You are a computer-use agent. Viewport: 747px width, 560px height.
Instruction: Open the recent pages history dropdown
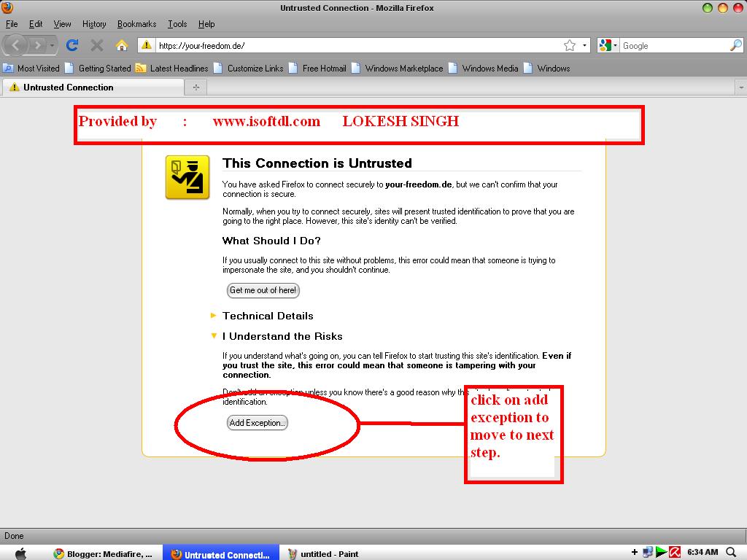pos(52,46)
